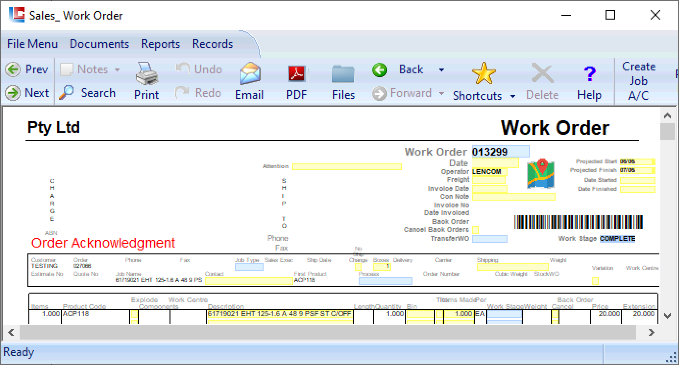Click description 61719021 EHT 125-1.6 A 48 9 PSF ST C/OFF
Screen dimensions: 679x365
point(280,314)
